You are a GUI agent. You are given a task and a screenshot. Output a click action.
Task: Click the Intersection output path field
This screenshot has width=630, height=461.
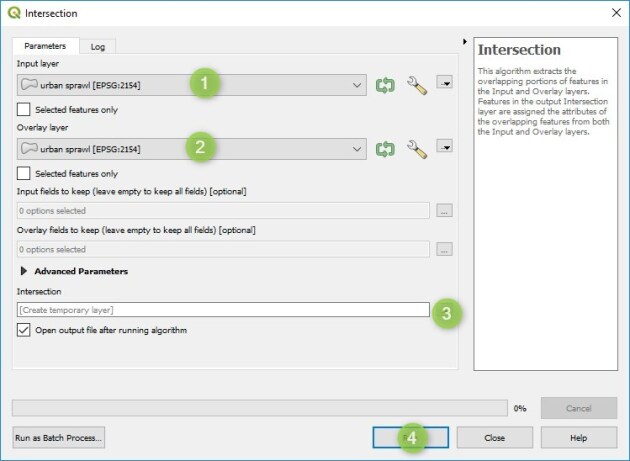click(223, 310)
